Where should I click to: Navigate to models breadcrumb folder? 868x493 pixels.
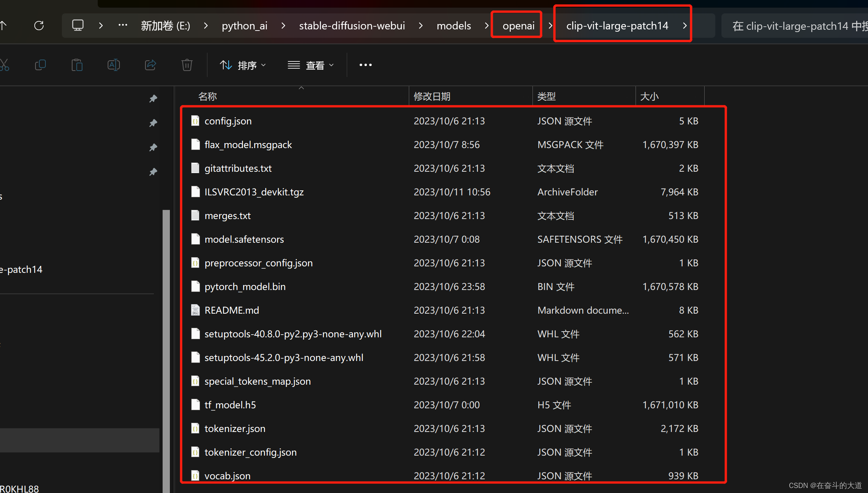[453, 26]
